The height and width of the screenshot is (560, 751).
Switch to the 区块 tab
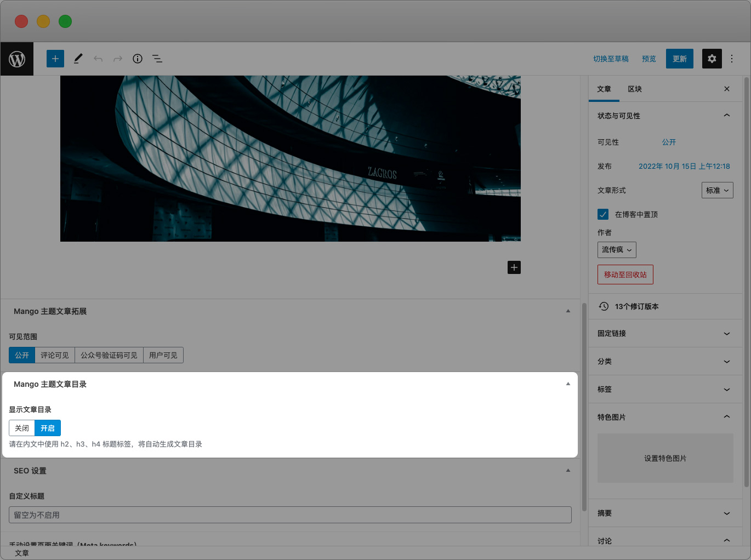635,89
